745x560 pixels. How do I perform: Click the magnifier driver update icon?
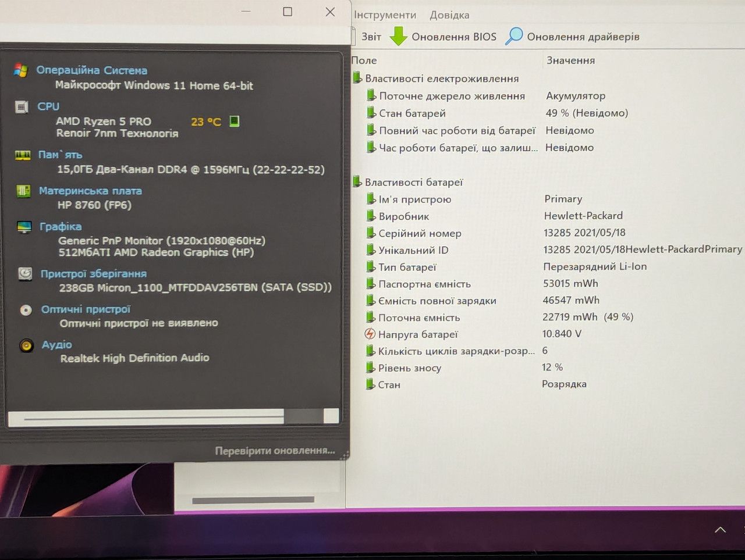513,36
